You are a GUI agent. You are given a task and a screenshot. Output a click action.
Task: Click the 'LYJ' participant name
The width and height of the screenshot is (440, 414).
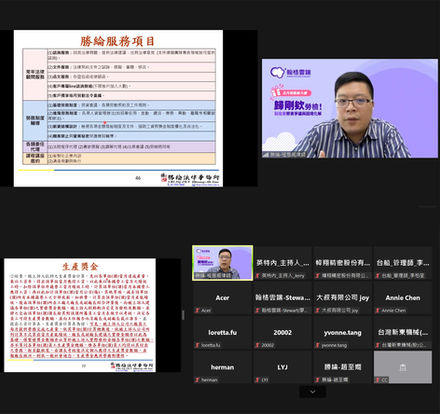click(x=282, y=367)
